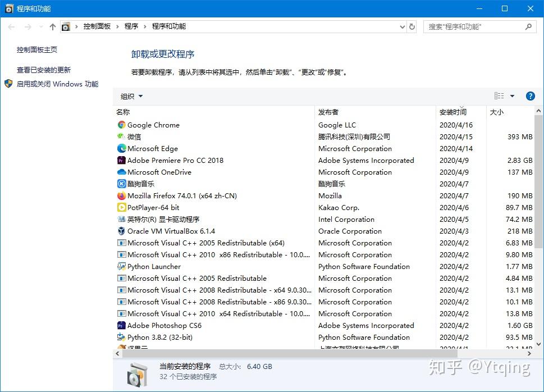This screenshot has height=392, width=544.
Task: Click the 2020/4/16 install date cell
Action: click(x=456, y=125)
